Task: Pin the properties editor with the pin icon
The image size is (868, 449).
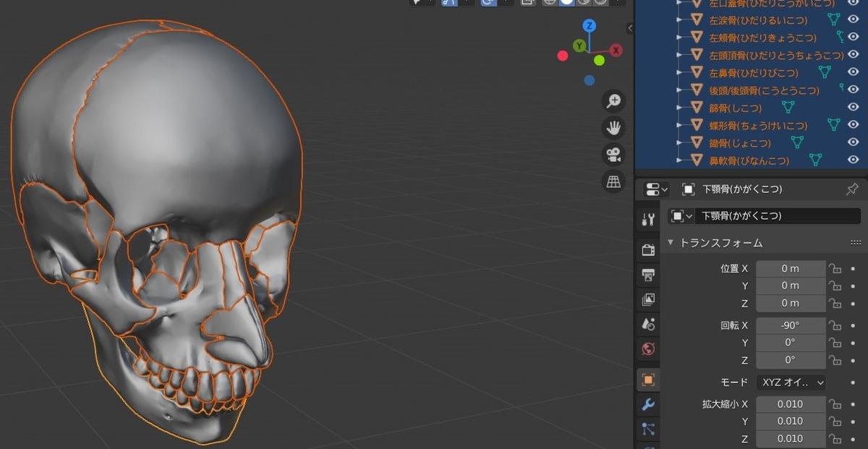Action: pyautogui.click(x=852, y=189)
